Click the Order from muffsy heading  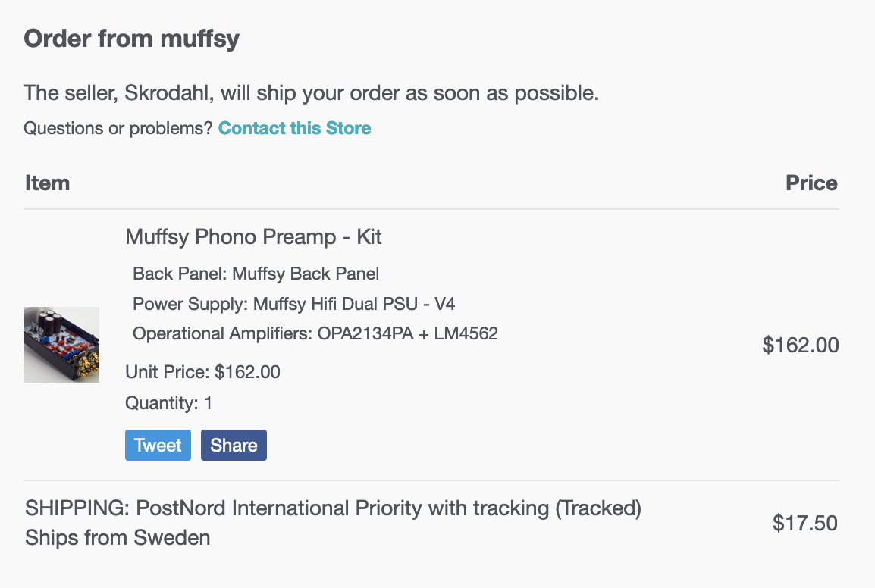(x=132, y=39)
